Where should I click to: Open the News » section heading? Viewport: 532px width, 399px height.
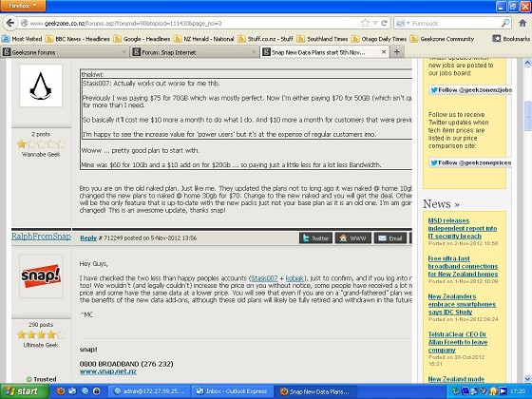[x=441, y=204]
